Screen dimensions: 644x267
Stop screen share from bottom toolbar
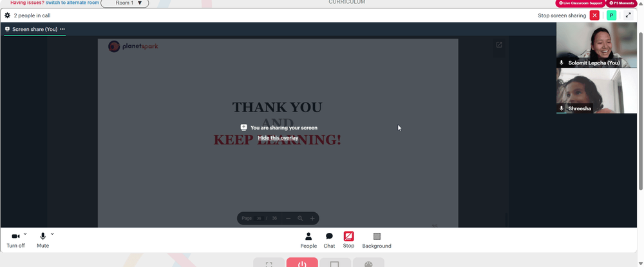pyautogui.click(x=348, y=240)
